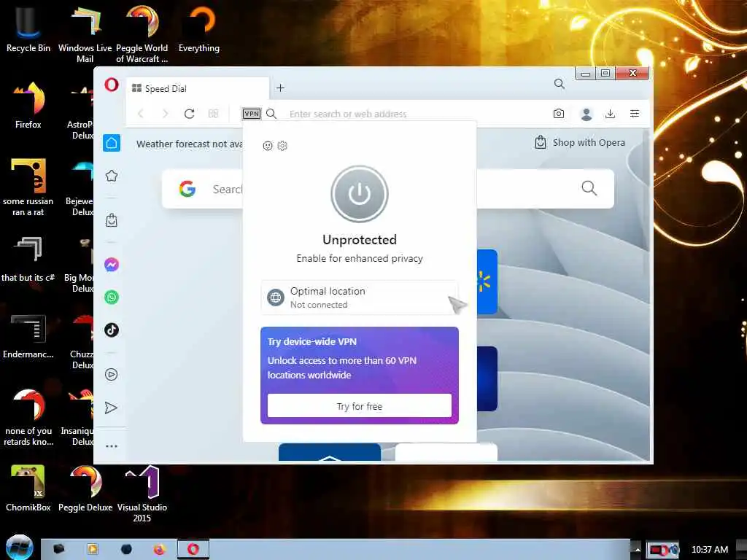
Task: Take a snapshot with camera icon
Action: click(559, 114)
